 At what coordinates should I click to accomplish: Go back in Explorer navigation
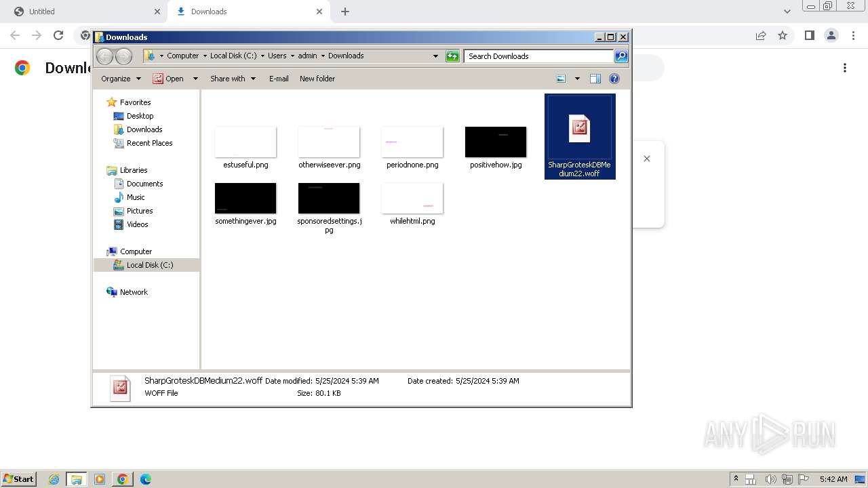point(105,56)
